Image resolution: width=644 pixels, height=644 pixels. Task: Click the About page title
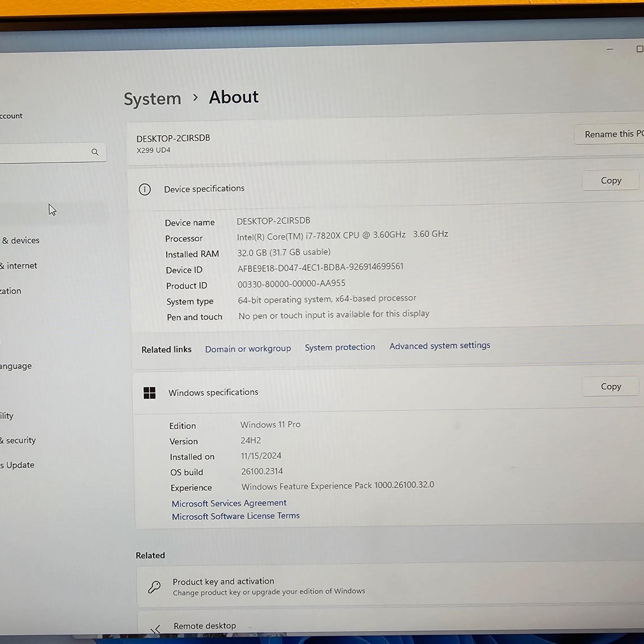(x=234, y=97)
